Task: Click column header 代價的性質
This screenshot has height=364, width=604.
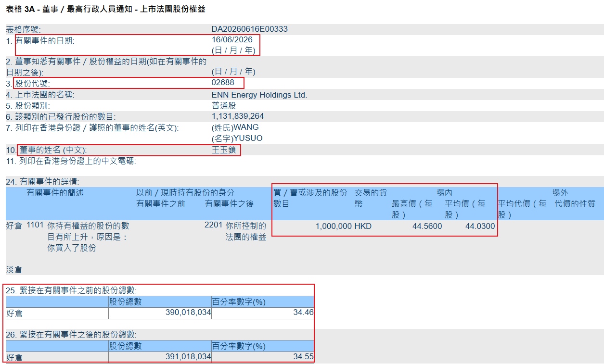Action: point(575,204)
